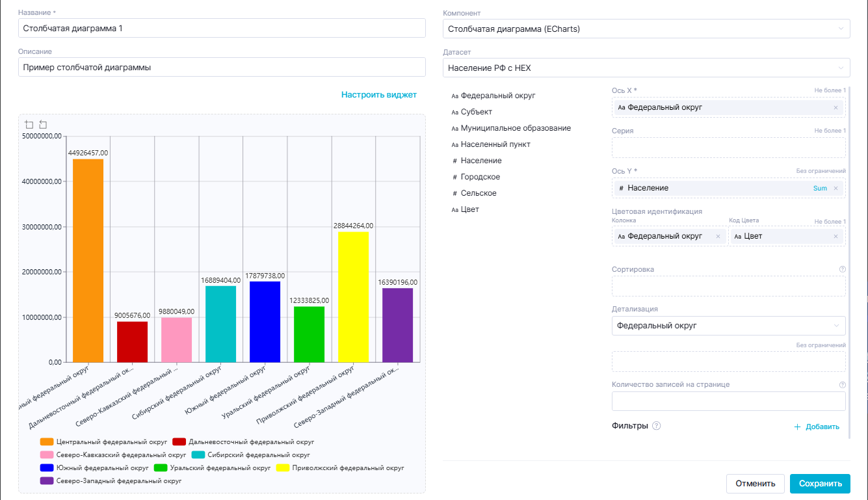Click the zoom area selection icon above chart
The width and height of the screenshot is (868, 500).
pyautogui.click(x=29, y=124)
